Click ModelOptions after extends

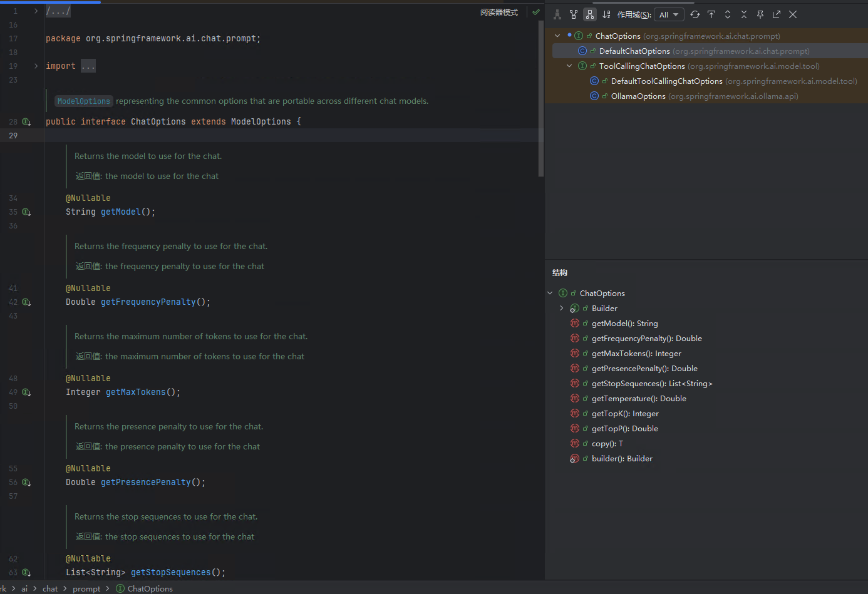[261, 121]
